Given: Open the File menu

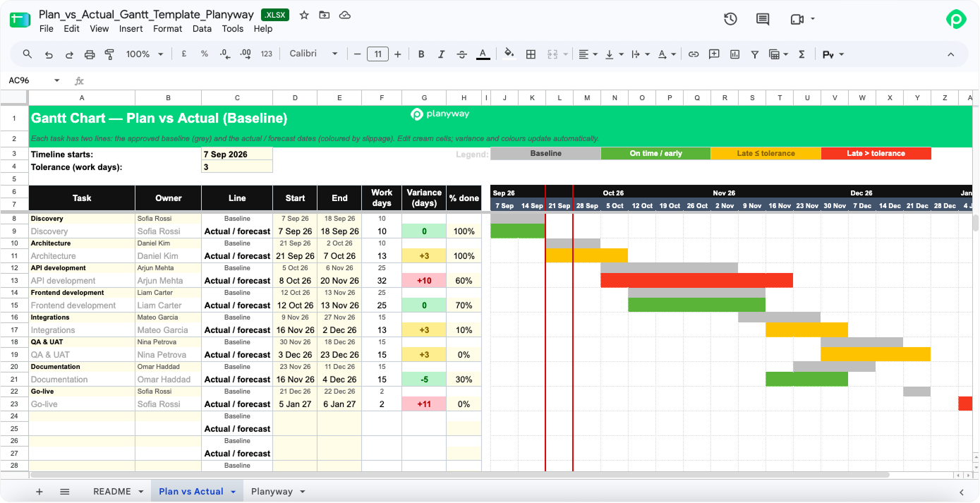Looking at the screenshot, I should pyautogui.click(x=47, y=29).
